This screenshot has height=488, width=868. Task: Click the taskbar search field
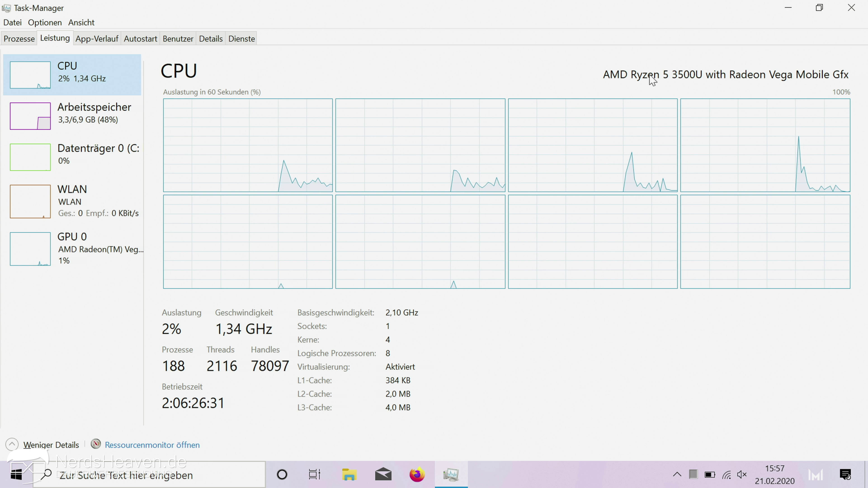point(149,475)
